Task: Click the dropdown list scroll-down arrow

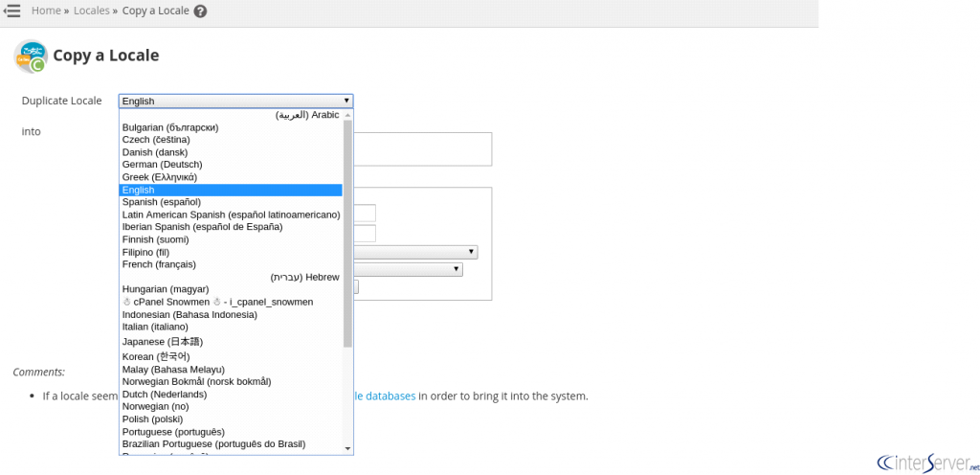Action: point(348,449)
